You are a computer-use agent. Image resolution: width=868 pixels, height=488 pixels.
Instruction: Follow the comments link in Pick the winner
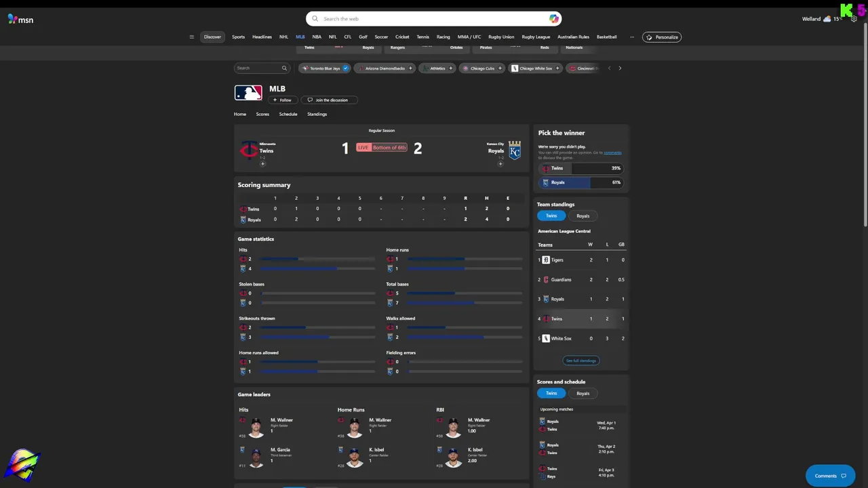612,152
